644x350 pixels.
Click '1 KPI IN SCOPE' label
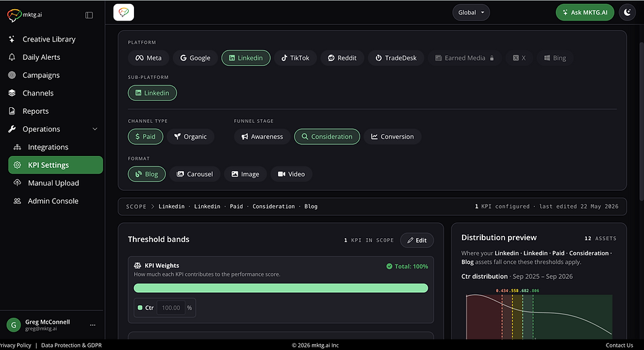click(x=369, y=240)
